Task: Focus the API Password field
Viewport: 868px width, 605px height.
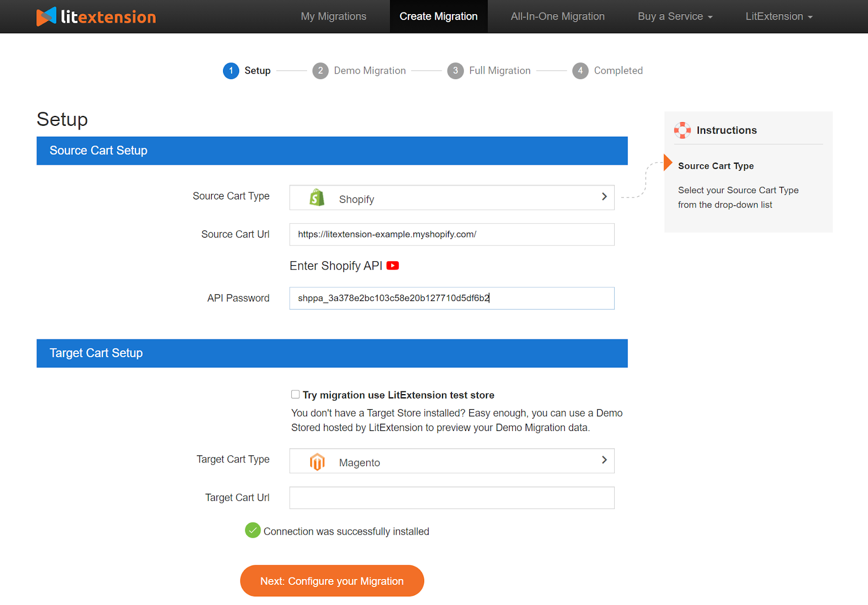Action: pyautogui.click(x=452, y=298)
